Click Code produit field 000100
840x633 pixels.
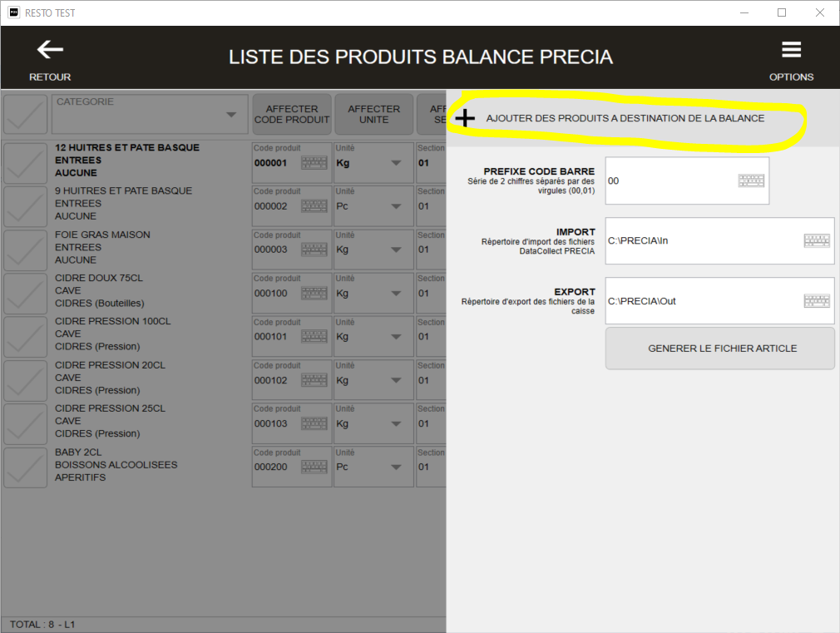click(291, 293)
